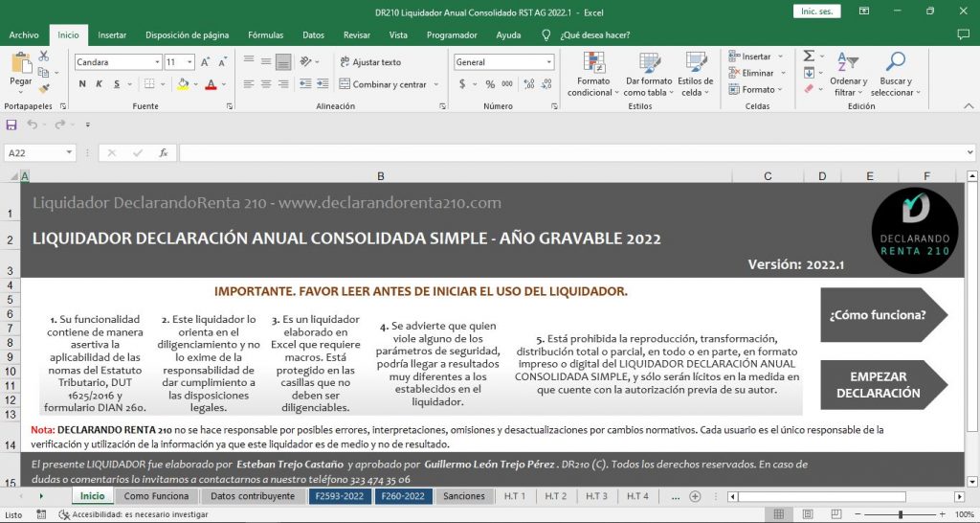Click the Save icon in quick access toolbar
This screenshot has width=980, height=523.
tap(11, 125)
